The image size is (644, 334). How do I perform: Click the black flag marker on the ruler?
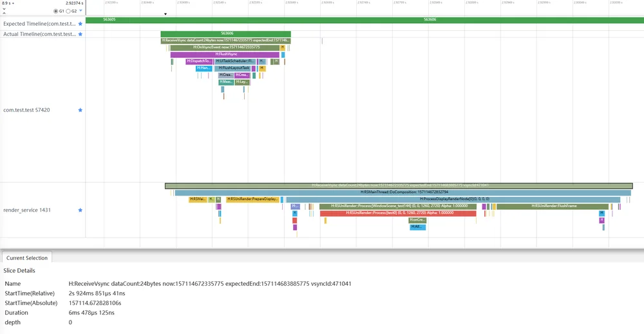[x=166, y=14]
